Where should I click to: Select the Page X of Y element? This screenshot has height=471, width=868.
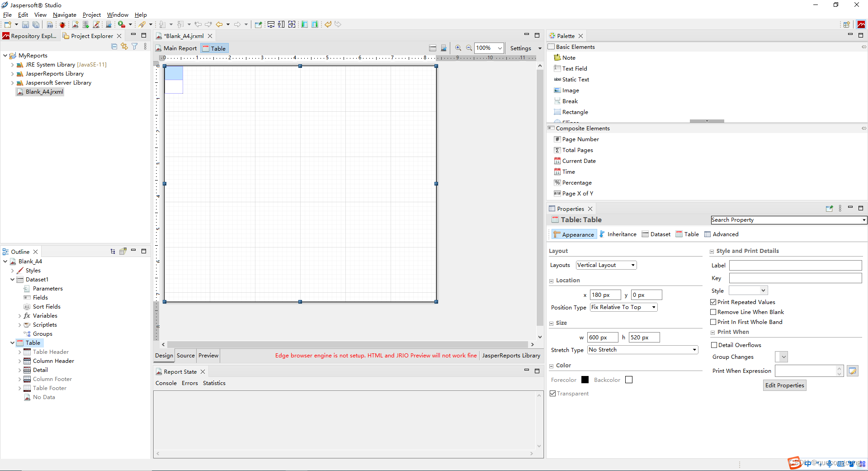574,193
